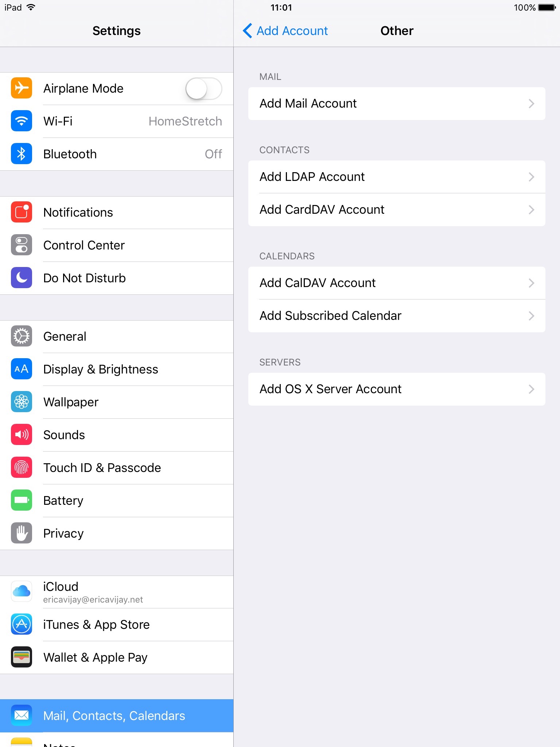The height and width of the screenshot is (747, 560).
Task: Tap the Wallpaper flower icon
Action: pos(22,402)
